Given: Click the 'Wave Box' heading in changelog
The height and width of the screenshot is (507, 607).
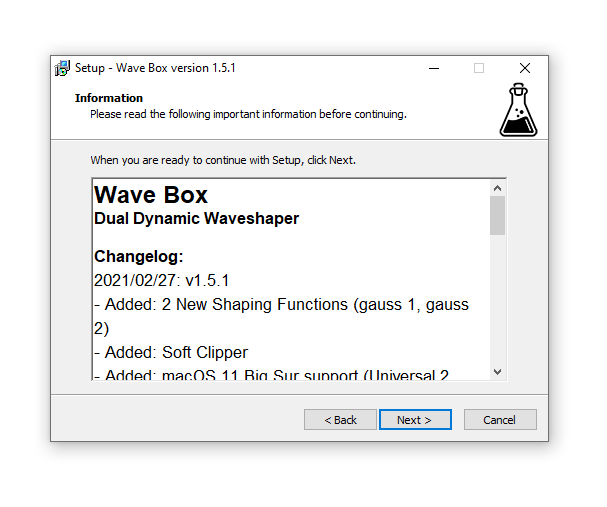Looking at the screenshot, I should pos(151,195).
